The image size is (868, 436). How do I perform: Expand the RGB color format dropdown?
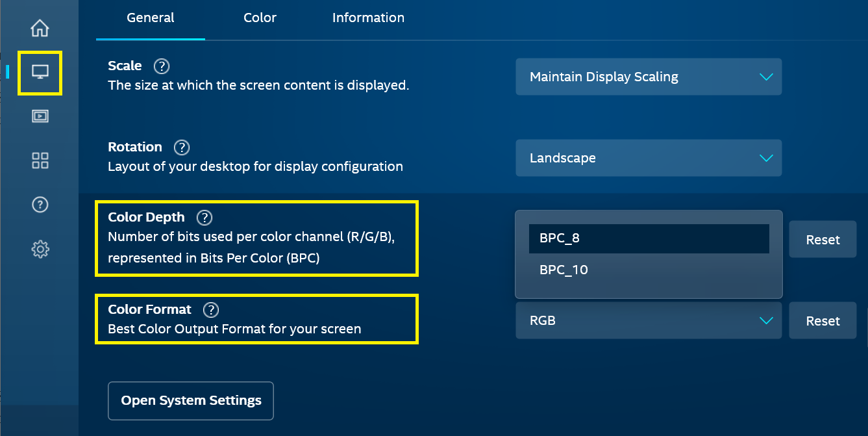(649, 320)
